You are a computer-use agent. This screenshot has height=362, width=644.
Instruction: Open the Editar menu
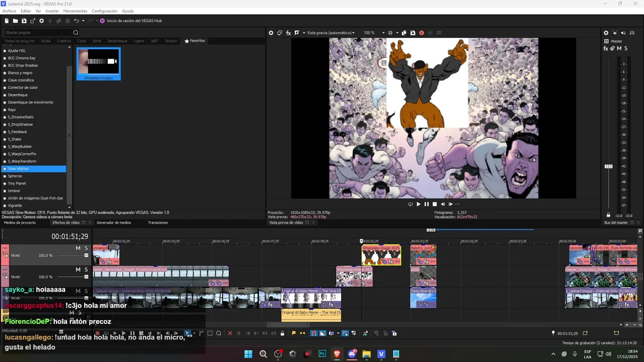[x=26, y=11]
